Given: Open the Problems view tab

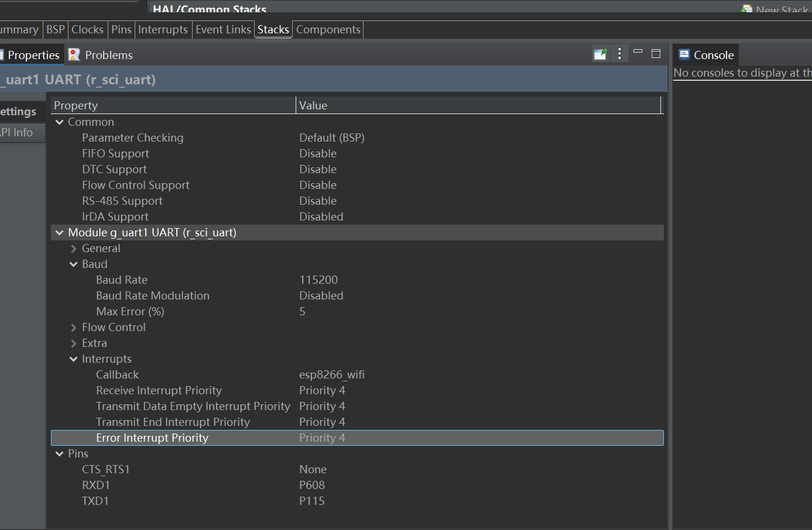Looking at the screenshot, I should pos(101,55).
